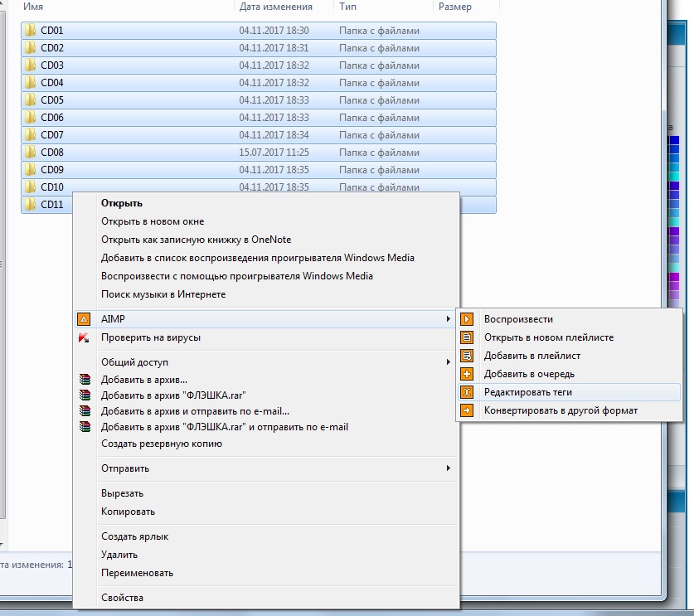694x616 pixels.
Task: Sort by the Дата изменения column header
Action: (x=275, y=7)
